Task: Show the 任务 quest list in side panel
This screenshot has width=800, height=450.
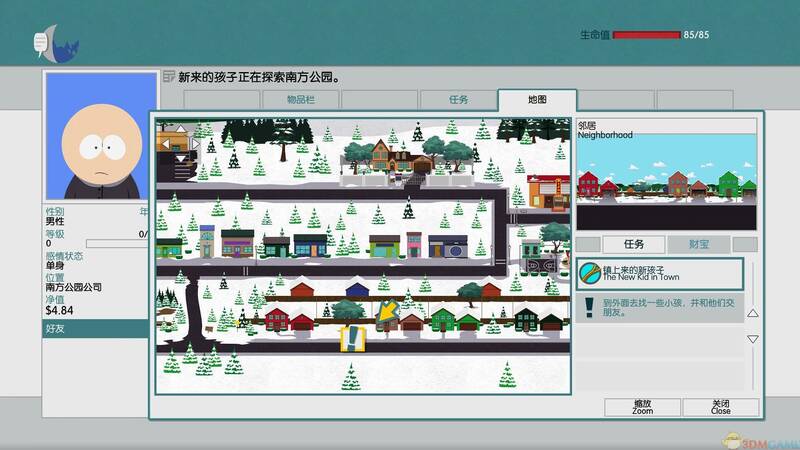Action: [633, 244]
